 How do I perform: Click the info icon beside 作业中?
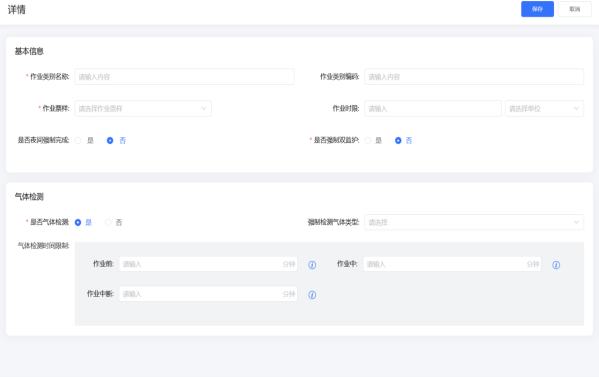[556, 265]
